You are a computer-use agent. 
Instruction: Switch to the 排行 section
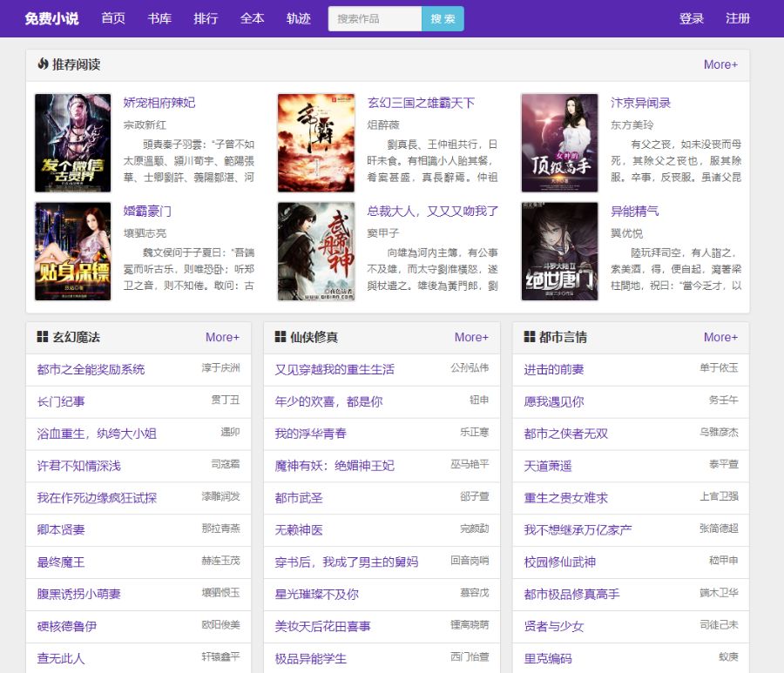click(x=206, y=18)
